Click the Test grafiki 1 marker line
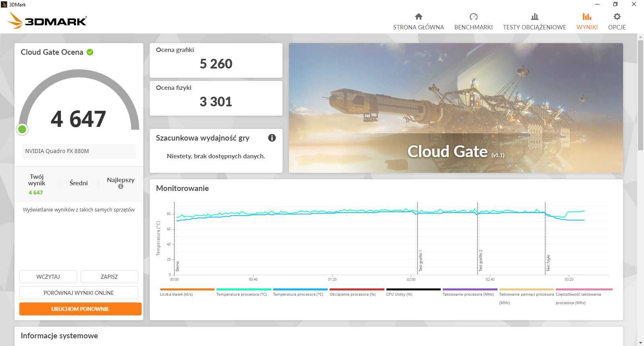The width and height of the screenshot is (644, 346). [417, 238]
